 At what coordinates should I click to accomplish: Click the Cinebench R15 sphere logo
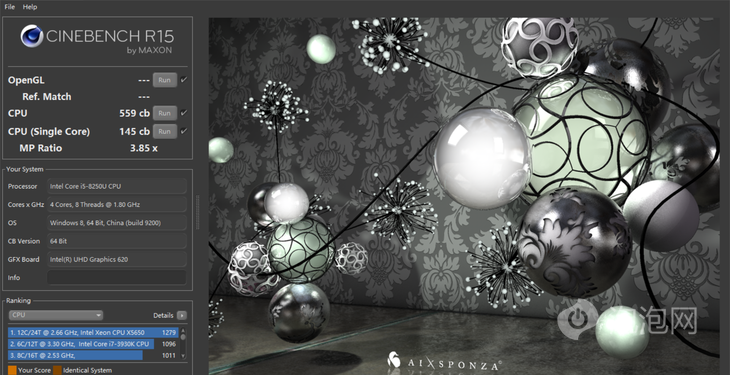pos(32,36)
